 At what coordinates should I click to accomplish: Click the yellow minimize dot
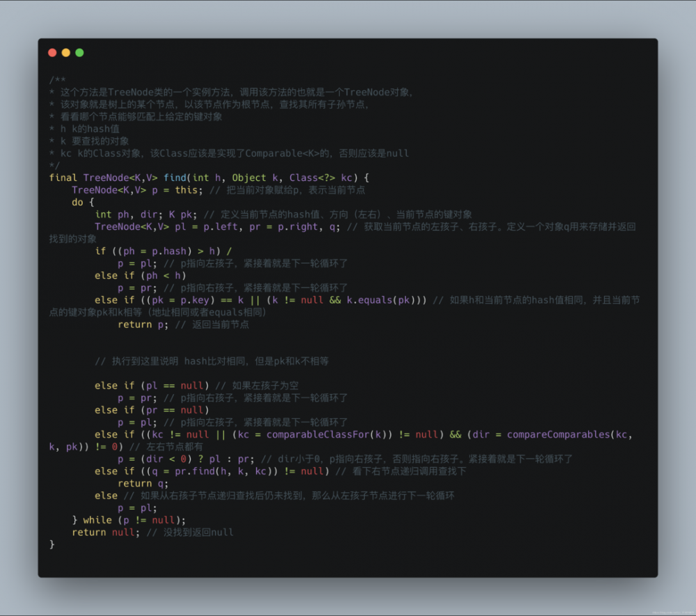click(x=66, y=53)
